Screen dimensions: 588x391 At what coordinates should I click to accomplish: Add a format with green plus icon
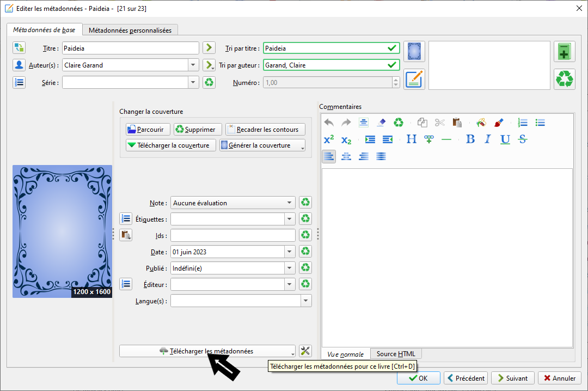click(x=565, y=51)
